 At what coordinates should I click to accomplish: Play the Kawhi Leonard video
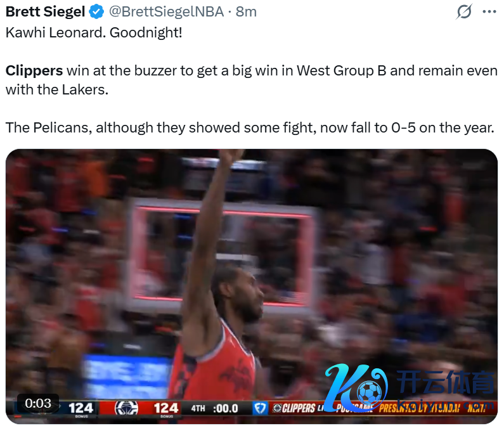coord(252,286)
